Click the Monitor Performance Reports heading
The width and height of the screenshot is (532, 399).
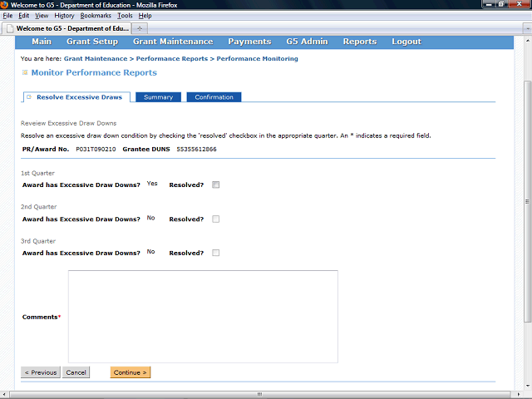[94, 72]
